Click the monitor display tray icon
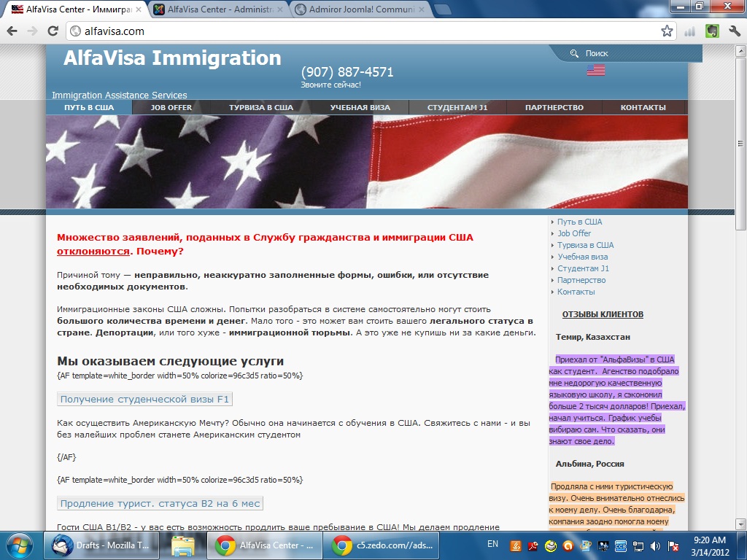This screenshot has width=747, height=560. 603,546
